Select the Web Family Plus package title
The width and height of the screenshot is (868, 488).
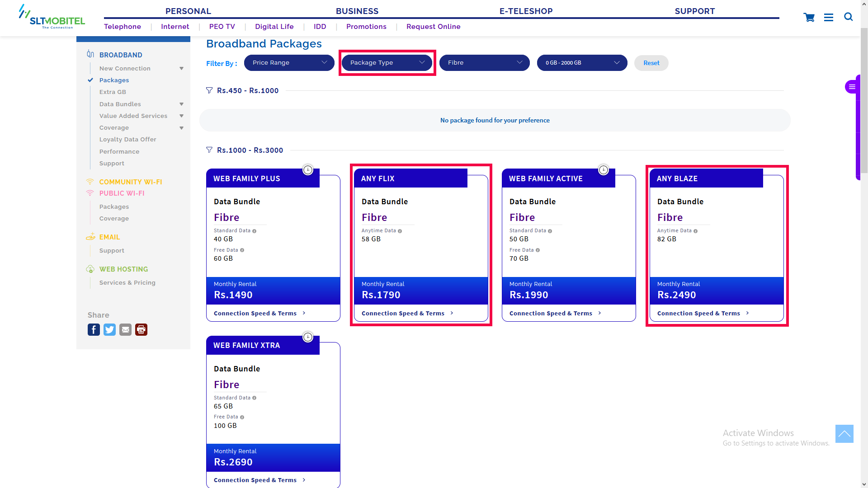[x=246, y=178]
